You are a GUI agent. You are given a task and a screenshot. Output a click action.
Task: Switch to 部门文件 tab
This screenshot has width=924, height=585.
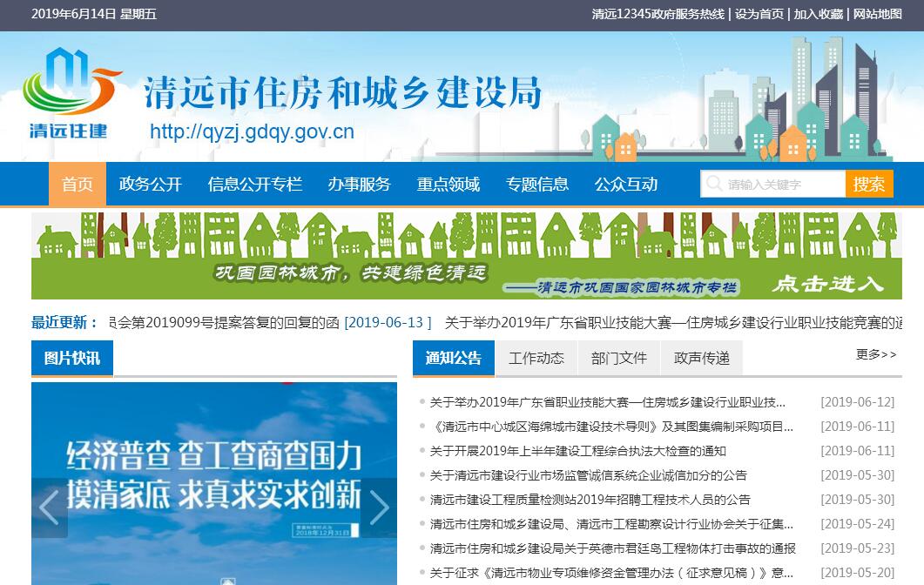[618, 359]
